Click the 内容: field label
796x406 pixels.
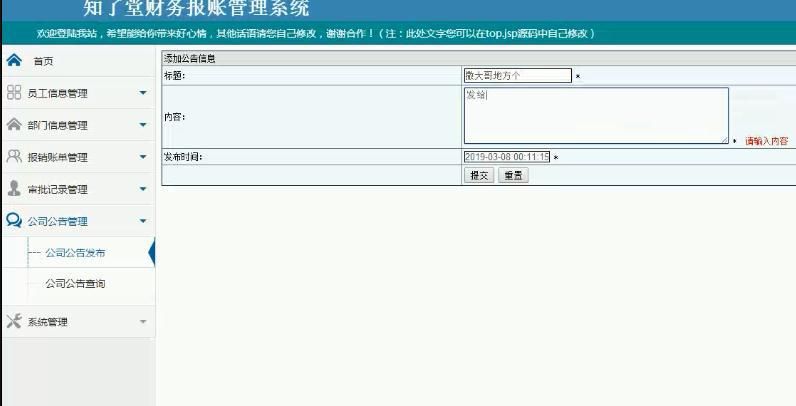pyautogui.click(x=174, y=117)
